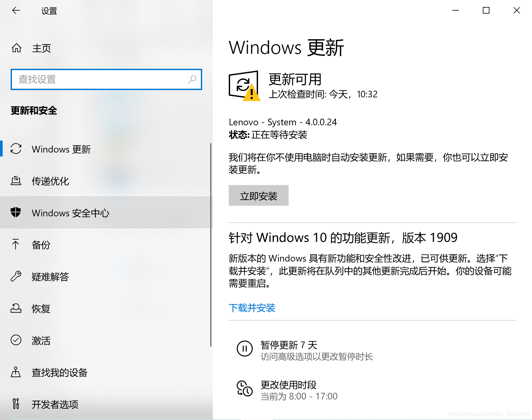Maximize the Settings window
The width and height of the screenshot is (532, 420).
[x=486, y=11]
